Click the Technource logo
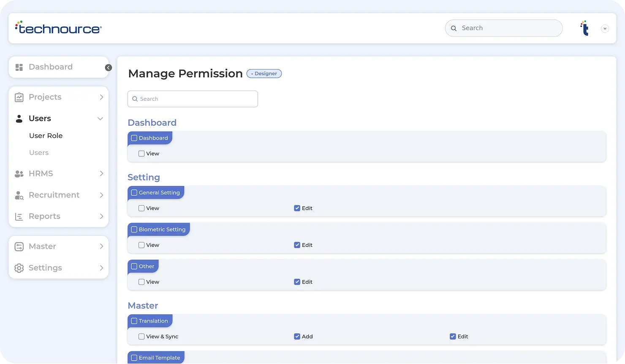 [58, 28]
